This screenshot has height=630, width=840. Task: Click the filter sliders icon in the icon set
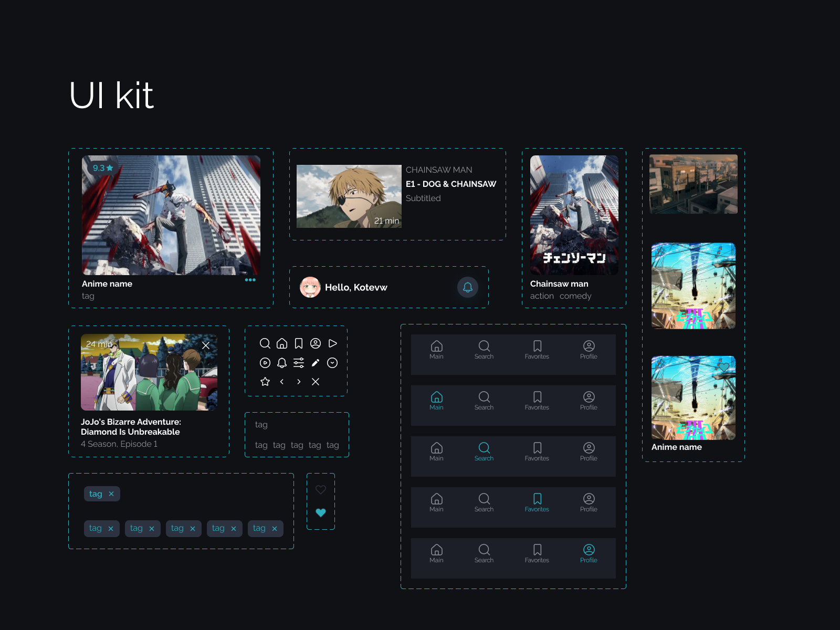[299, 363]
